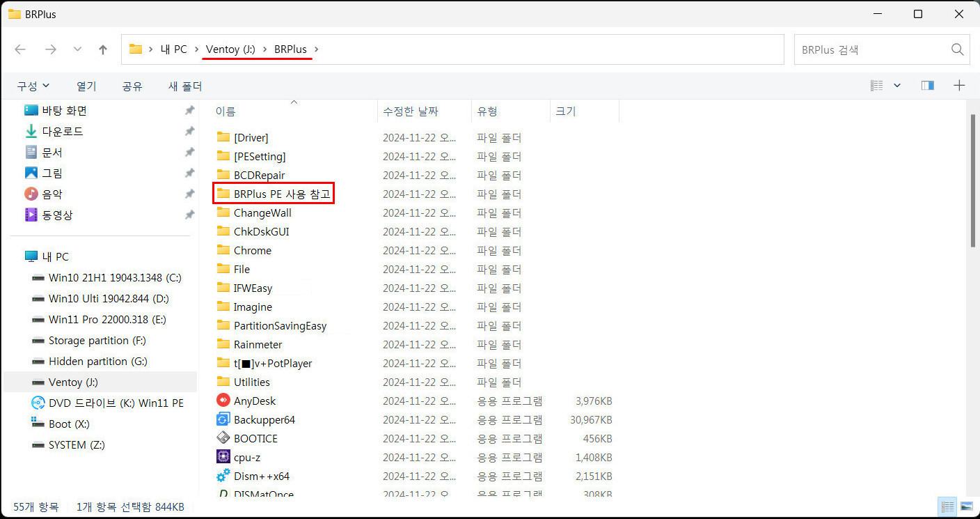Open Win10 Ulti 19042.844 (D:) drive

100,298
